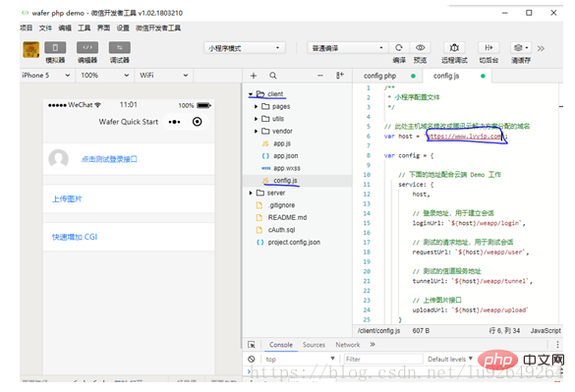Screen dimensions: 575x392
Task: Click the collapse all minus icon
Action: coord(320,76)
